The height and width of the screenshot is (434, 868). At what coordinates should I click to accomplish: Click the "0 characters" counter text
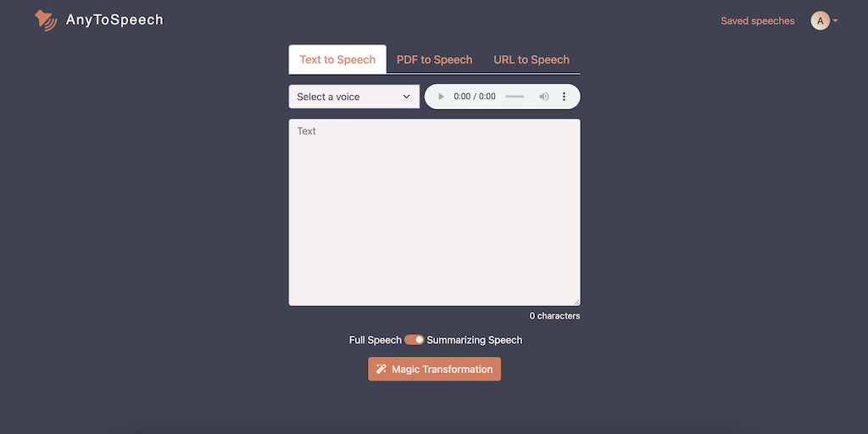tap(554, 316)
